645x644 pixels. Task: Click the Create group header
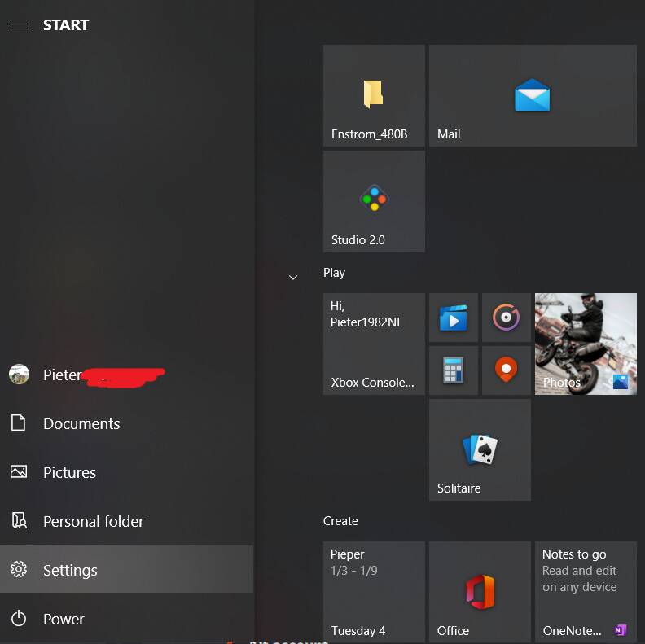340,521
